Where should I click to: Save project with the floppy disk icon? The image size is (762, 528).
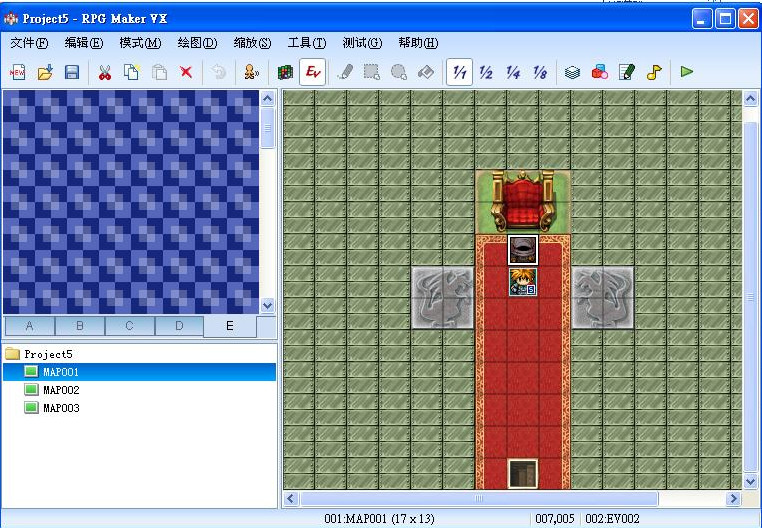[x=72, y=72]
